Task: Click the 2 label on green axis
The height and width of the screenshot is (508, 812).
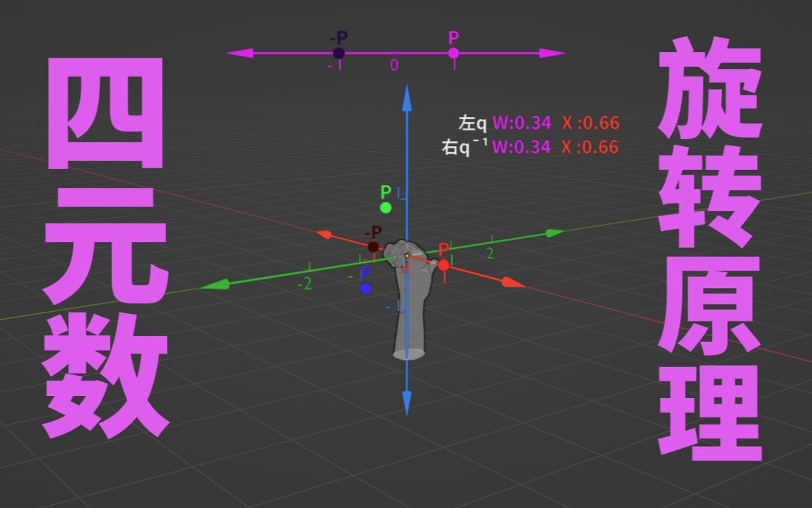Action: (x=490, y=253)
